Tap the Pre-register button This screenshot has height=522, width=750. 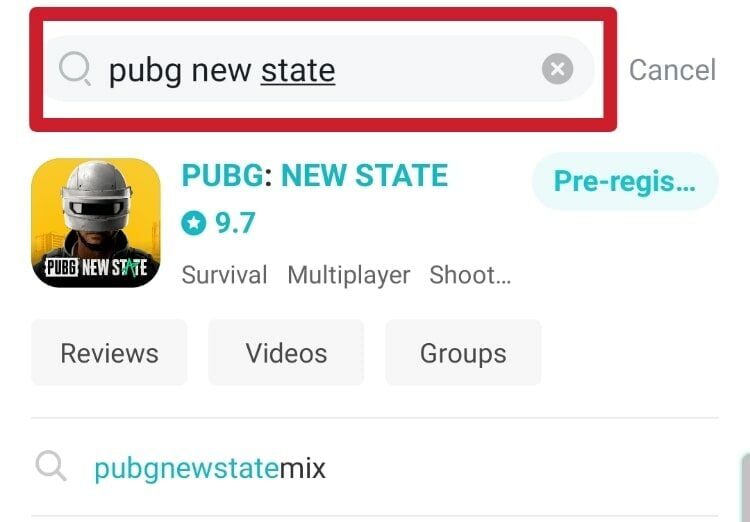pyautogui.click(x=625, y=181)
